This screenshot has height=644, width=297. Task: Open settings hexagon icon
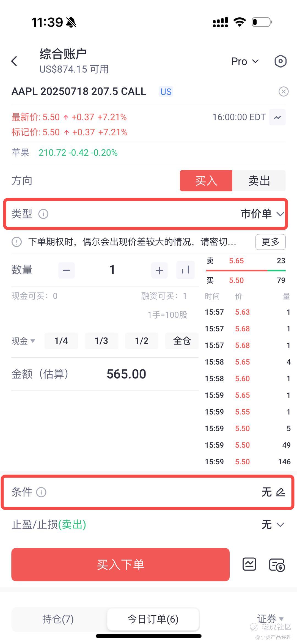[x=280, y=61]
